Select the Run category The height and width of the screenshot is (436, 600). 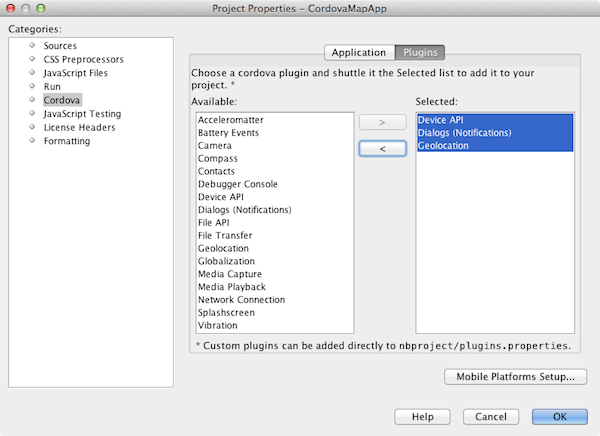(52, 87)
